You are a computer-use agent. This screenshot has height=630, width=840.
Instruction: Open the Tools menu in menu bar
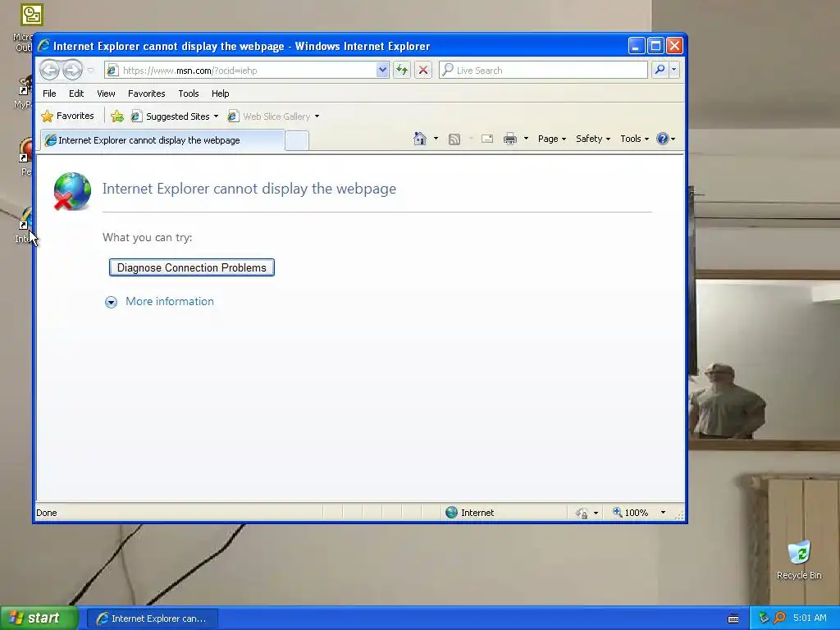point(189,94)
